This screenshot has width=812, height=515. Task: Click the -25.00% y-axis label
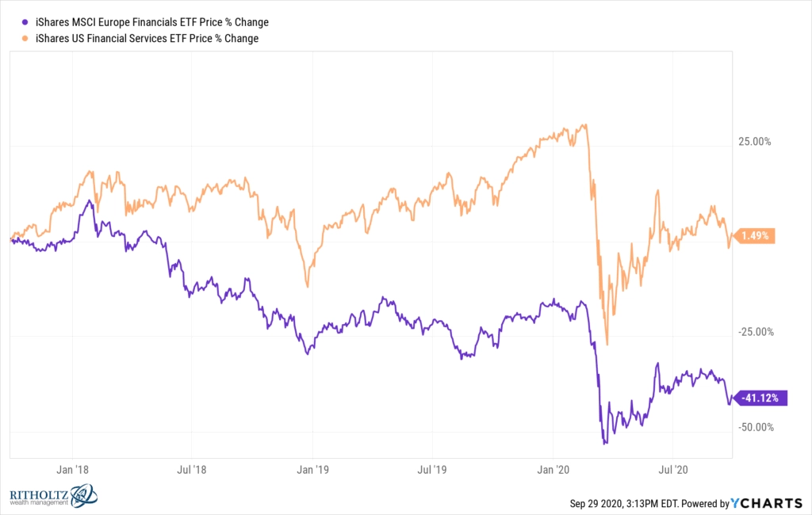pyautogui.click(x=756, y=332)
